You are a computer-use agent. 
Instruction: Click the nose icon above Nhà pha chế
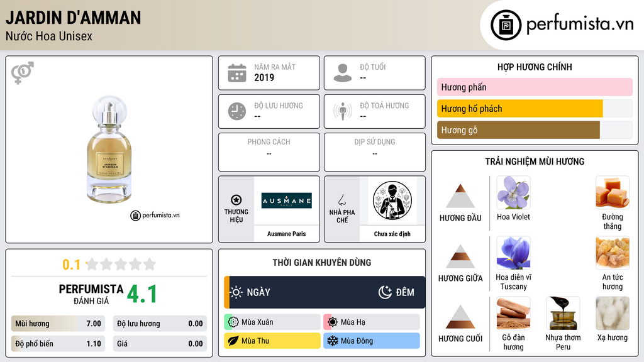click(x=341, y=200)
